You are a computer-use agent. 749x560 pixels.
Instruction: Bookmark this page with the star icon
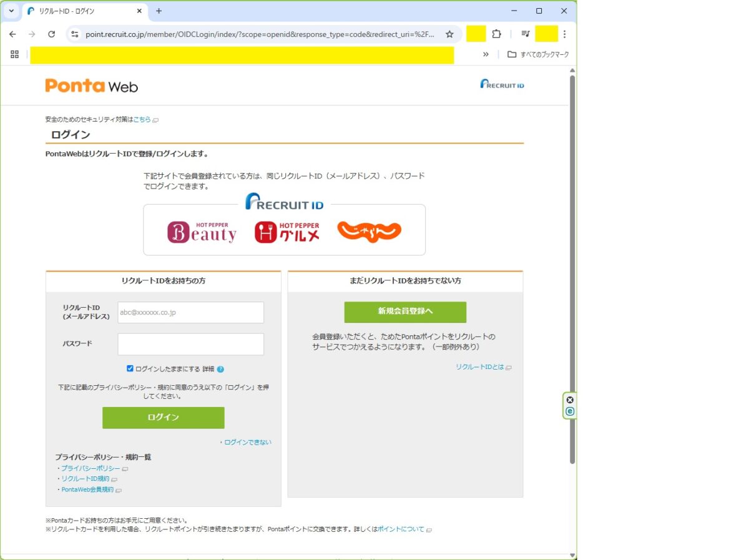(x=449, y=34)
